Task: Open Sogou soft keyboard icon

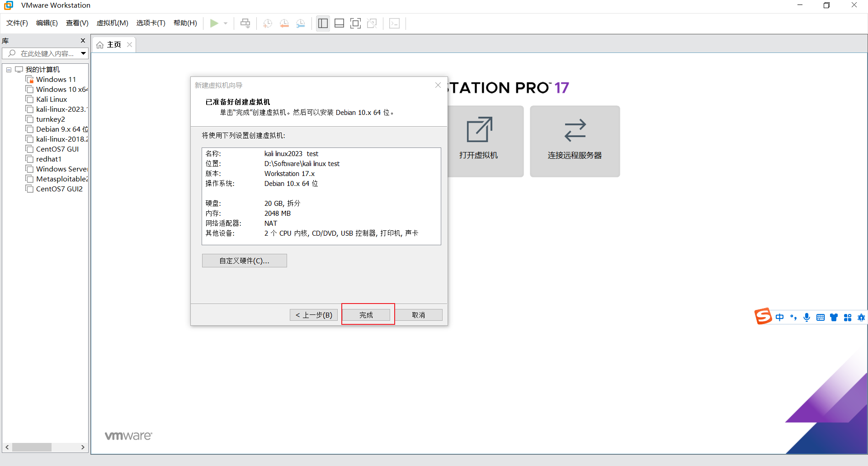Action: pos(821,318)
